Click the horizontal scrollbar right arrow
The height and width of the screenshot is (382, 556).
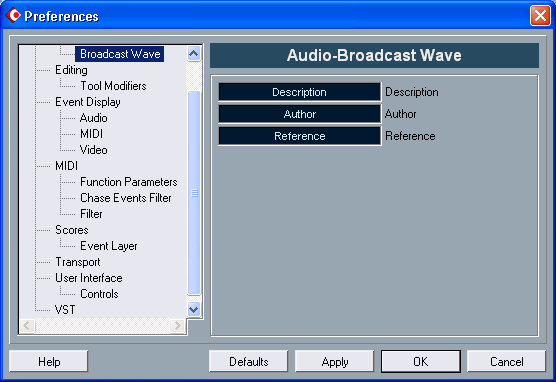point(178,325)
